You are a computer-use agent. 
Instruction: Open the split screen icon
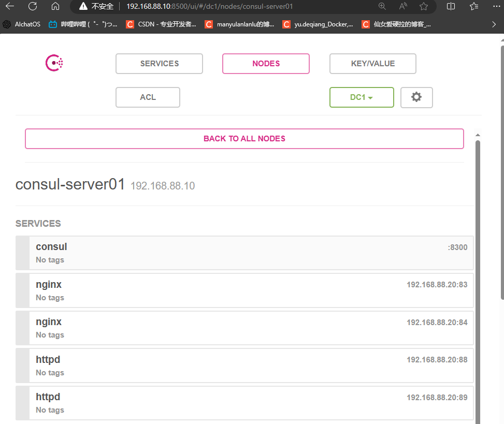[x=451, y=6]
